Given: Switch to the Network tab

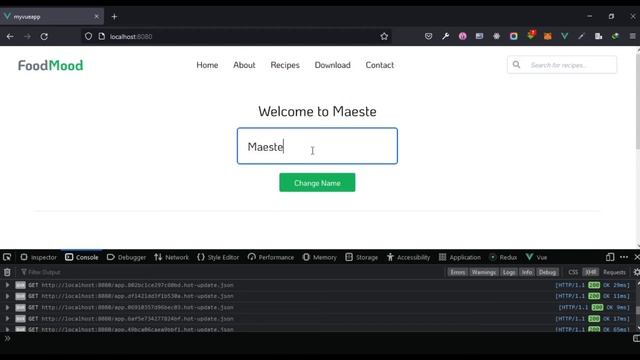Looking at the screenshot, I should pyautogui.click(x=171, y=257).
